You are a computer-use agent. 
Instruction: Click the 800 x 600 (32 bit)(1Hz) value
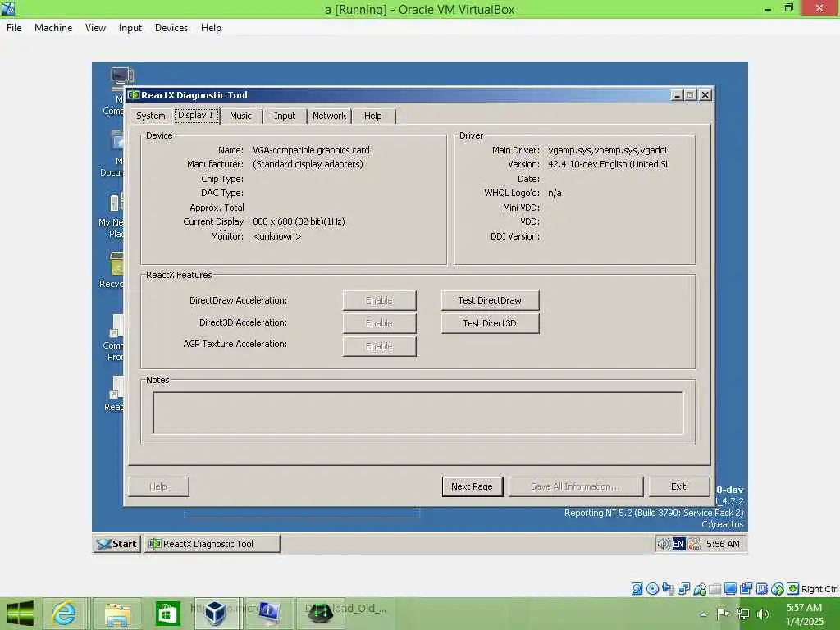(x=299, y=221)
